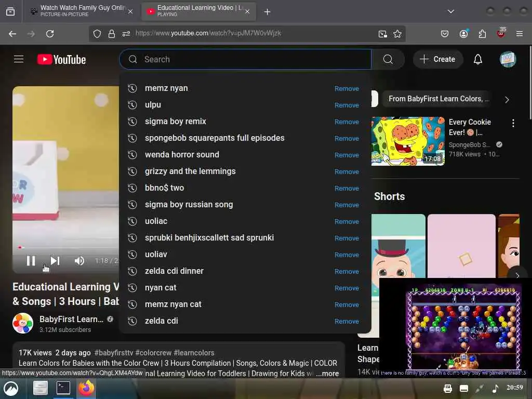Show next Shorts with the arrow
Image resolution: width=532 pixels, height=399 pixels.
(x=517, y=275)
